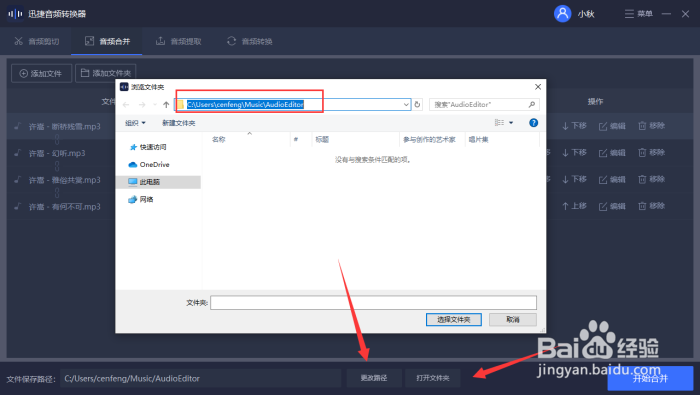This screenshot has width=700, height=395.
Task: Click the 打开文件夹 button
Action: click(x=433, y=378)
